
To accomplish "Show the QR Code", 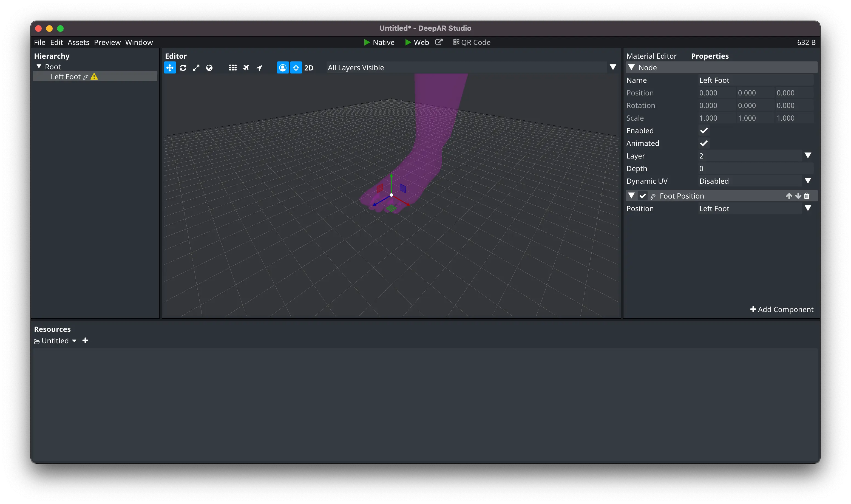I will click(x=472, y=43).
